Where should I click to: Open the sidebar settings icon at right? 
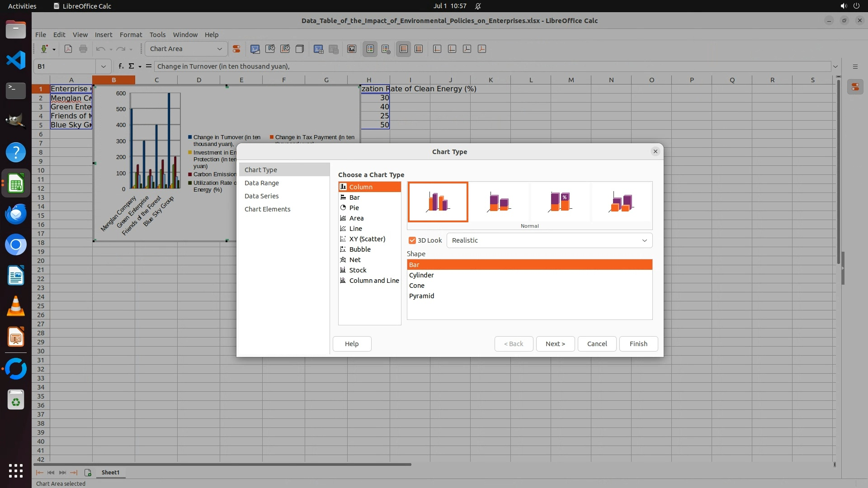[x=855, y=66]
